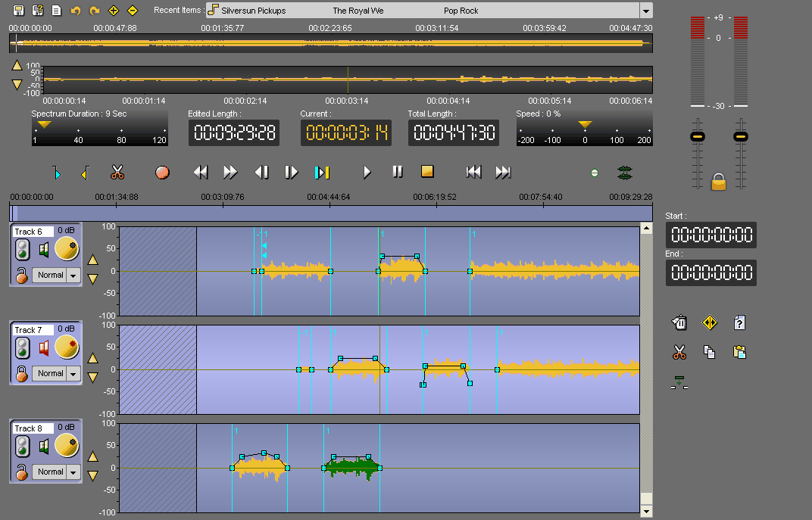Click the yellow Stop playback button
Screen dimensions: 812x520
pyautogui.click(x=428, y=173)
